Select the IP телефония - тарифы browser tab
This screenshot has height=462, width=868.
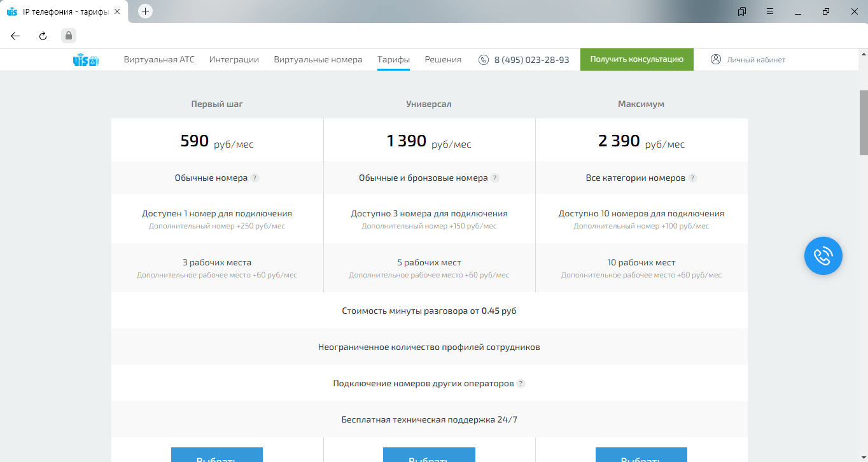pos(64,11)
